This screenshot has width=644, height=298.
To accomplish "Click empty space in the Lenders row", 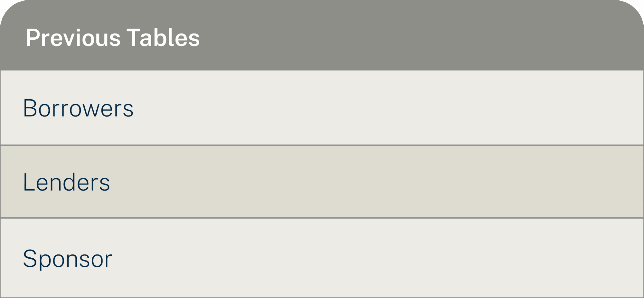I will [x=386, y=182].
